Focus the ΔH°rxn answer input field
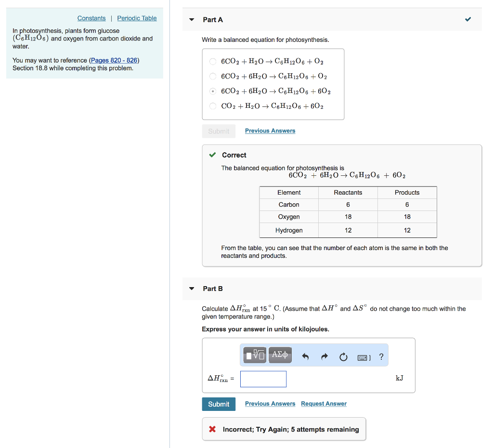The width and height of the screenshot is (493, 448). [x=263, y=379]
